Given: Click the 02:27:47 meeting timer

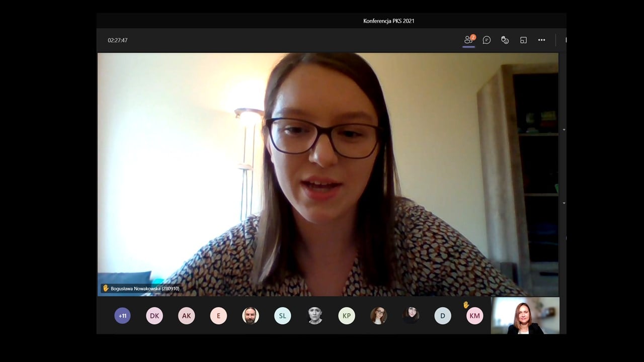Looking at the screenshot, I should click(x=118, y=40).
